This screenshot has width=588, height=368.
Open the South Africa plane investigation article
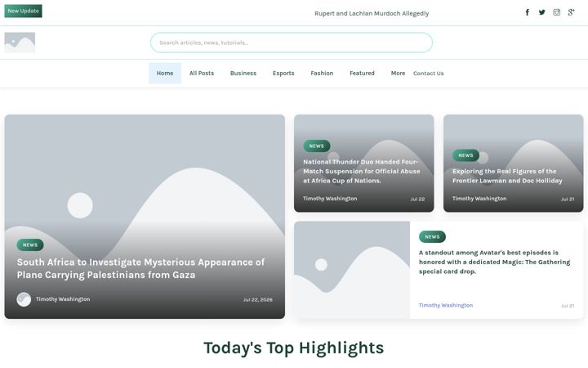click(x=140, y=268)
